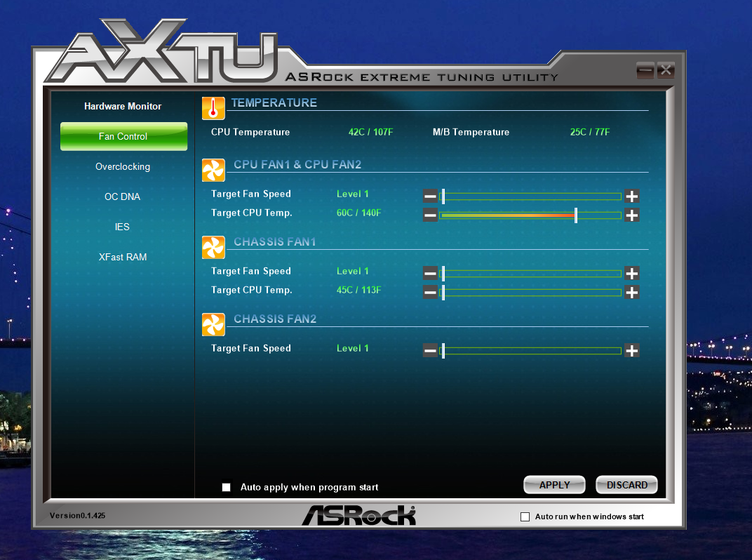Minimize the AXTU window

645,71
